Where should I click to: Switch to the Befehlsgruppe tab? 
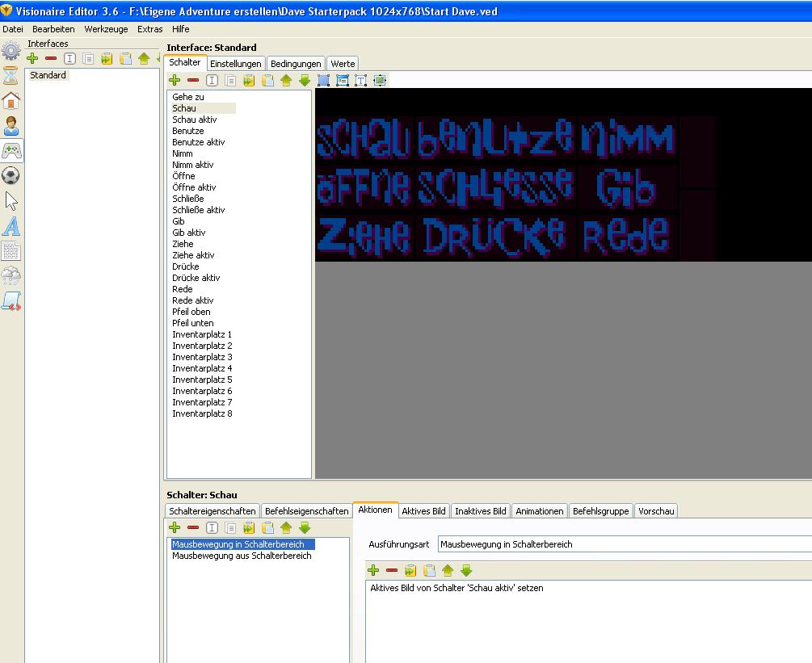point(600,511)
